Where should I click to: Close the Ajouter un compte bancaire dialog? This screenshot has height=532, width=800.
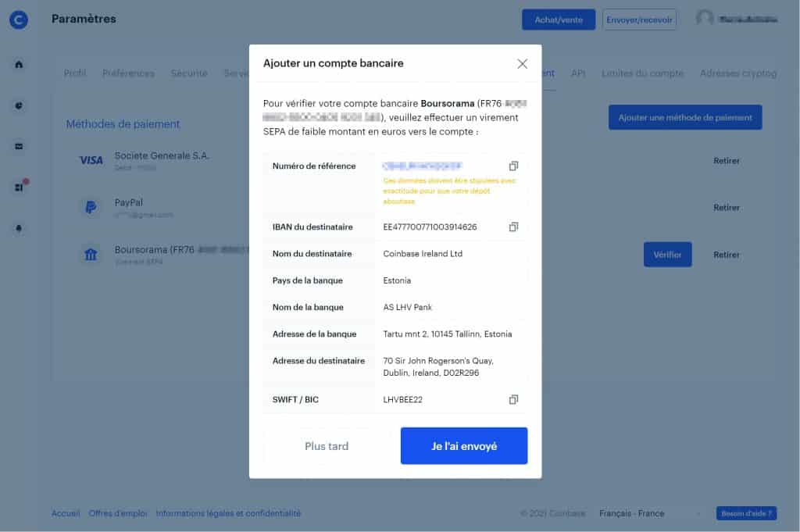[x=522, y=64]
